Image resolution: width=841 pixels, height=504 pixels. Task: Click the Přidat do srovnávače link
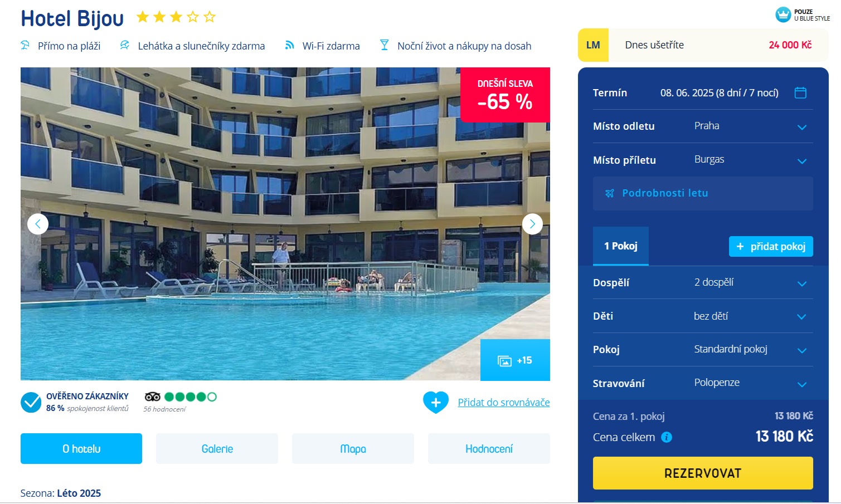tap(504, 402)
